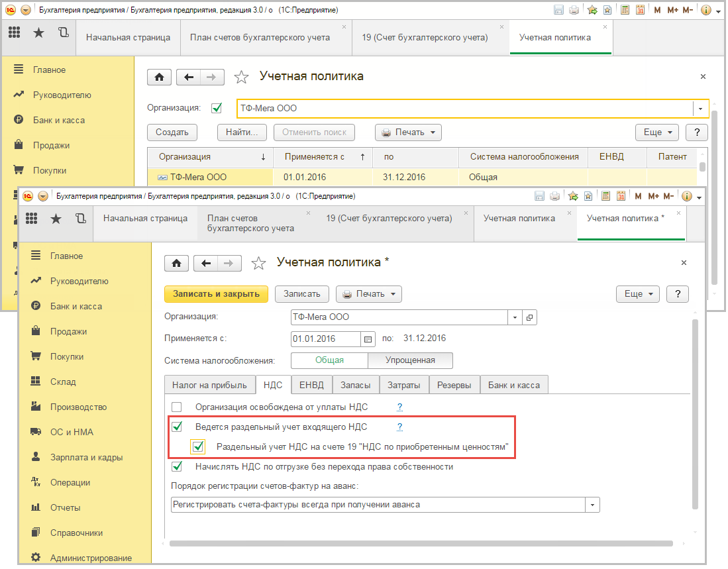
Task: Click horizontal scrollbar at bottom of front form
Action: pos(421,543)
